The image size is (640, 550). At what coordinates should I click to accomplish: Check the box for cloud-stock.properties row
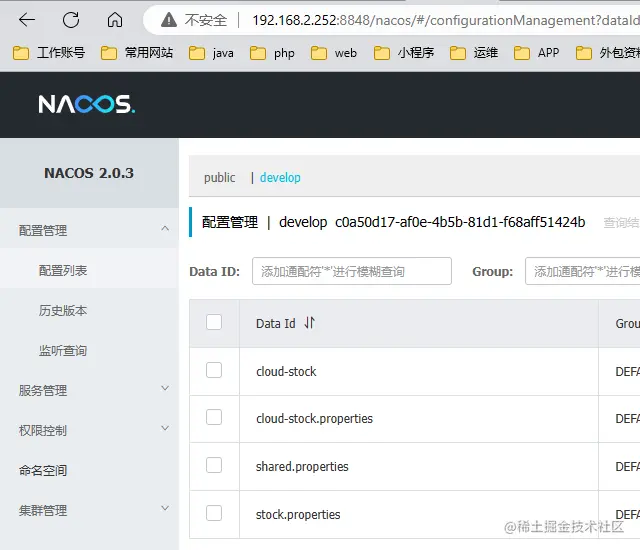click(x=214, y=417)
